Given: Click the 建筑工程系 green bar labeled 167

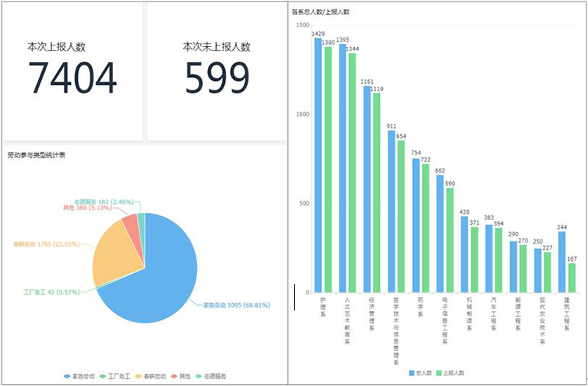Looking at the screenshot, I should pos(571,278).
